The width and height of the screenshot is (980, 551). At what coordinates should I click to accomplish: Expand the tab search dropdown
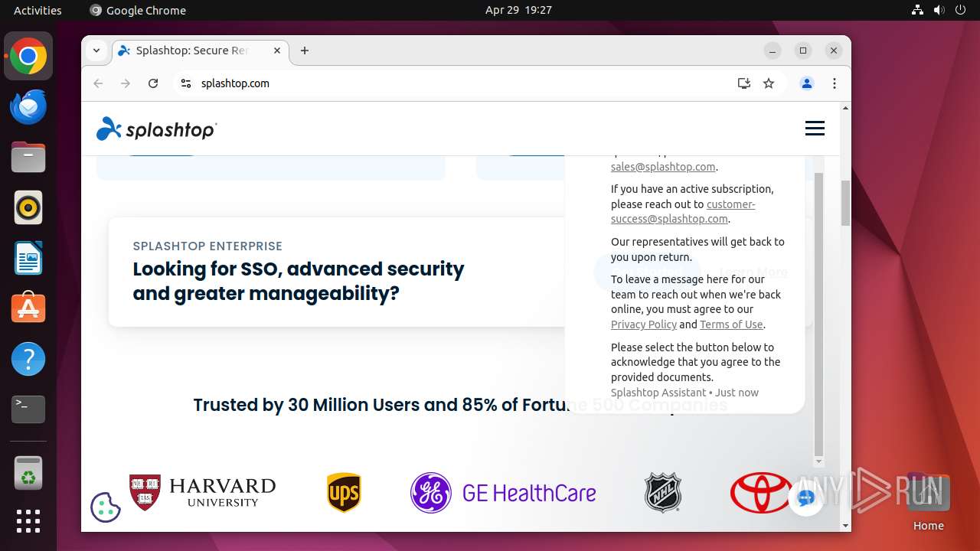click(96, 51)
